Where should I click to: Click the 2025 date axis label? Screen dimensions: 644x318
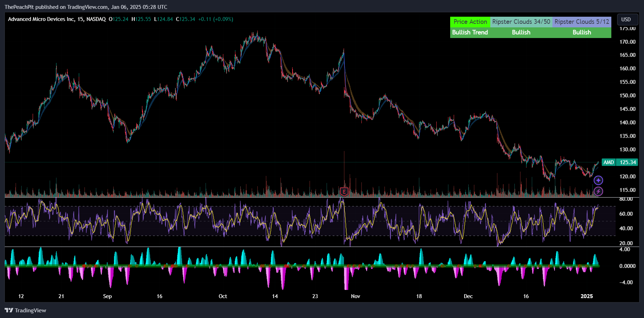click(586, 296)
